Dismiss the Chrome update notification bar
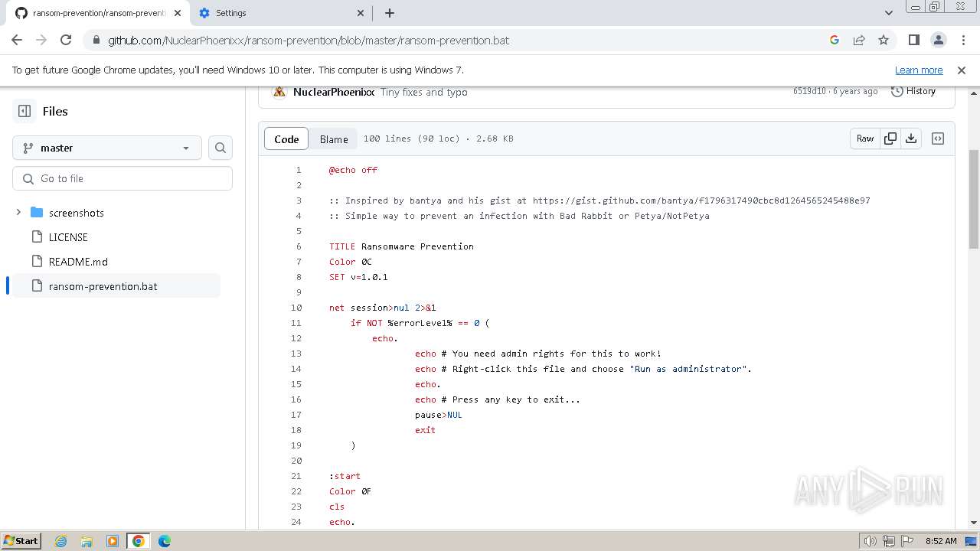Image resolution: width=980 pixels, height=551 pixels. [962, 70]
